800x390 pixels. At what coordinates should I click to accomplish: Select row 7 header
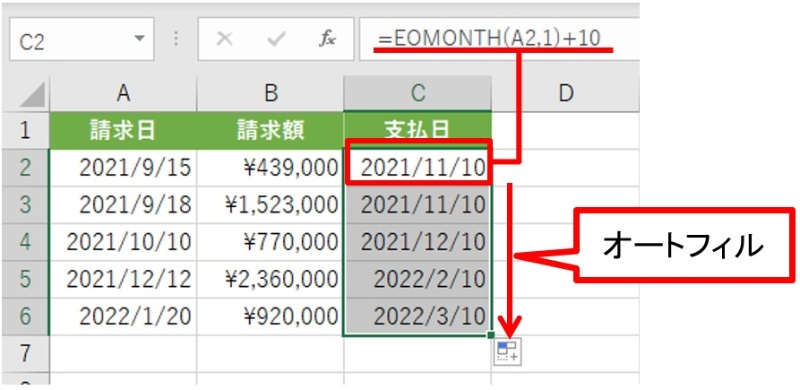pyautogui.click(x=26, y=354)
